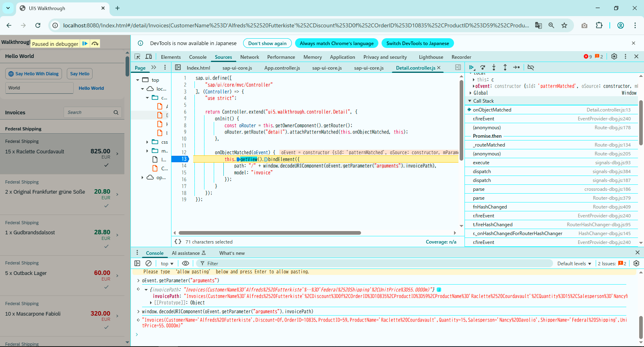Open the Extensions puzzle icon

(599, 25)
